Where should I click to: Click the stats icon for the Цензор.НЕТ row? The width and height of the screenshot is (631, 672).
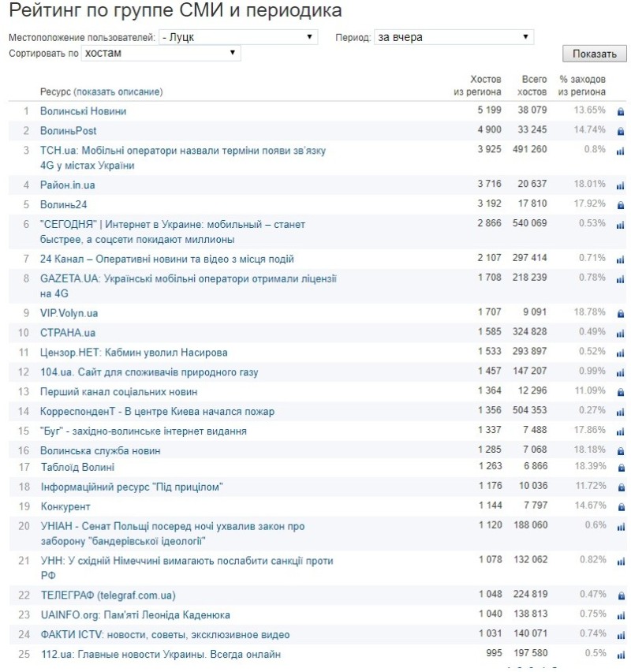tap(620, 353)
